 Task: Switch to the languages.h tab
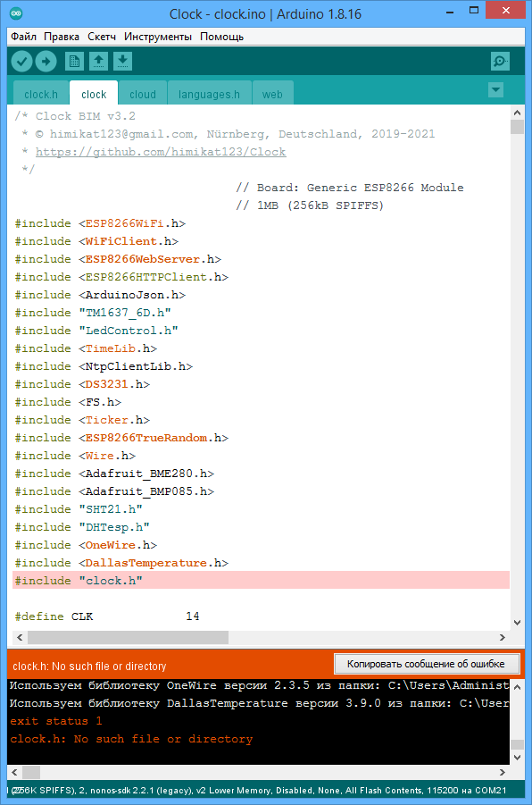pos(209,95)
